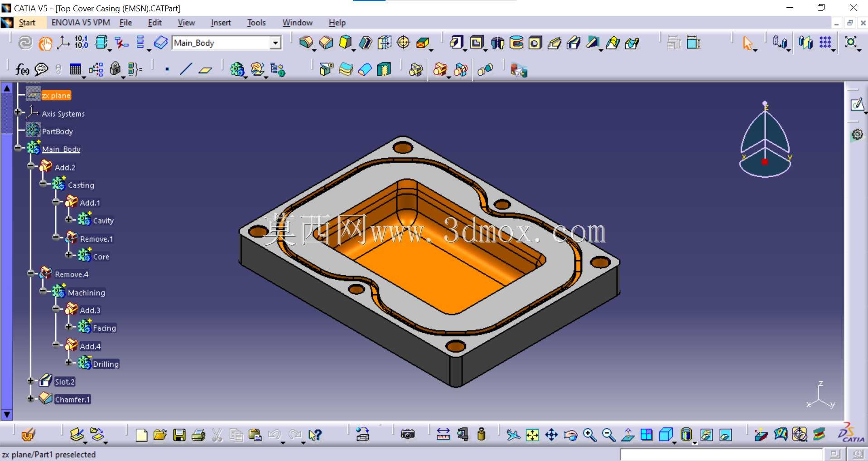Click the What's This help icon
This screenshot has height=461, width=868.
click(x=315, y=435)
